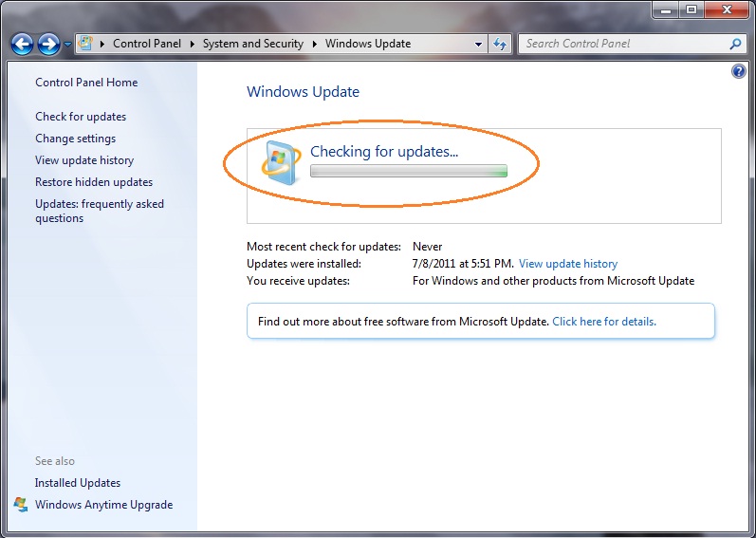This screenshot has width=756, height=538.
Task: Select Control Panel in the breadcrumb
Action: point(147,44)
